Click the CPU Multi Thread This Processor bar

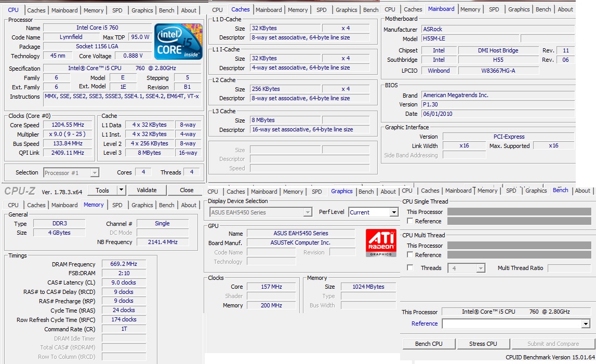pyautogui.click(x=519, y=246)
